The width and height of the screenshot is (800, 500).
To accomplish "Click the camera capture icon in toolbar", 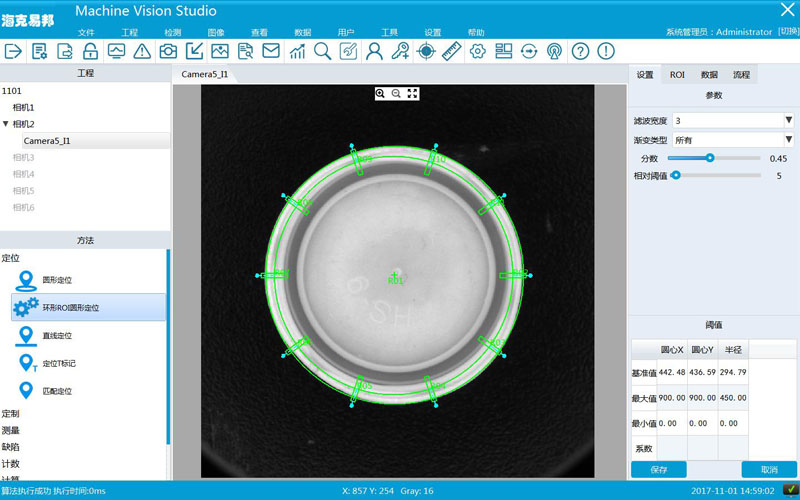I will point(169,51).
